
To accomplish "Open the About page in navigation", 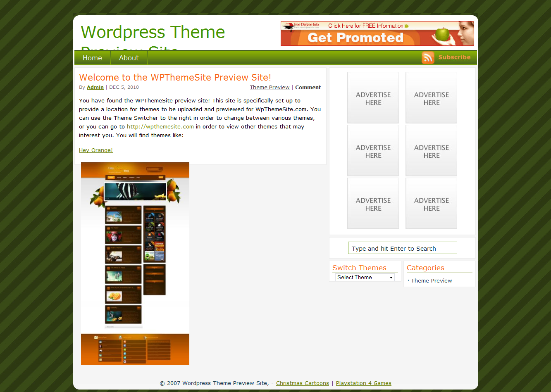I will point(129,58).
